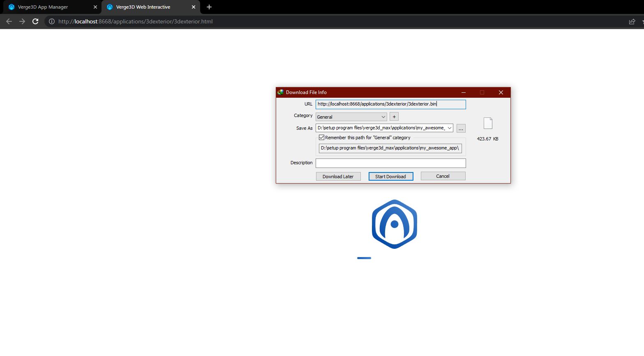Click the IDM icon in dialog title bar

click(x=281, y=92)
